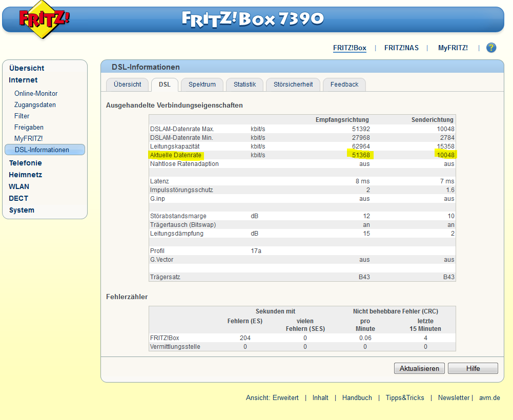Click the Empfangsrichtung column header

[x=342, y=120]
